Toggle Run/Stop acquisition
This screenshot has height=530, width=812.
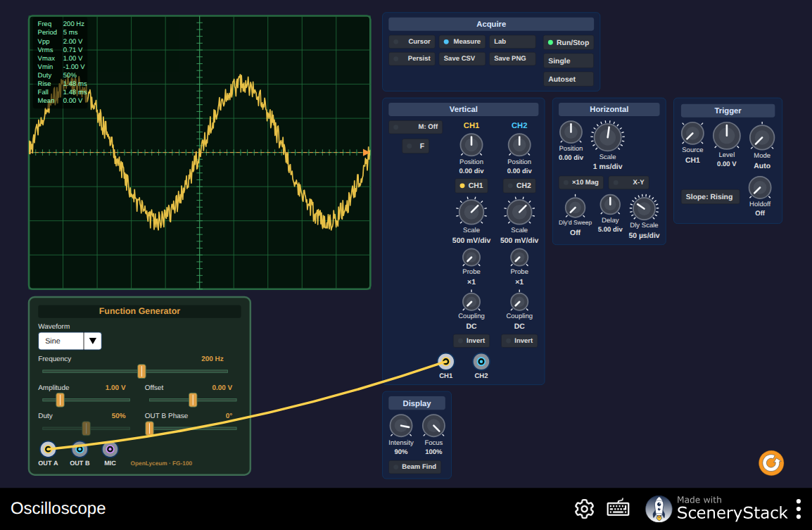(568, 42)
